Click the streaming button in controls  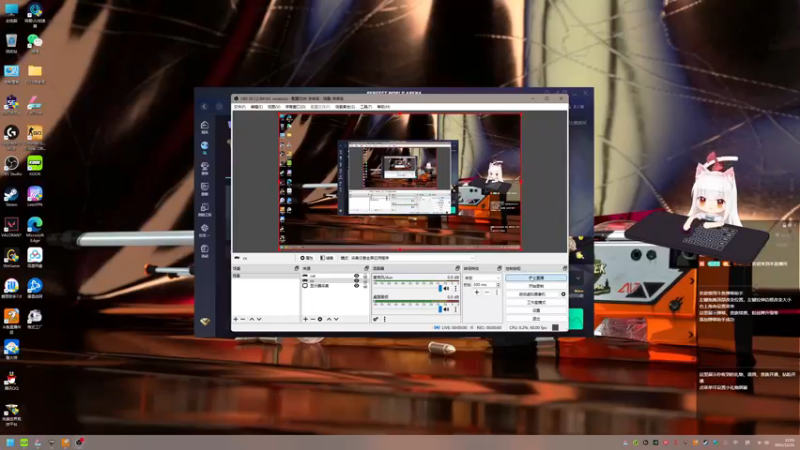pyautogui.click(x=536, y=278)
